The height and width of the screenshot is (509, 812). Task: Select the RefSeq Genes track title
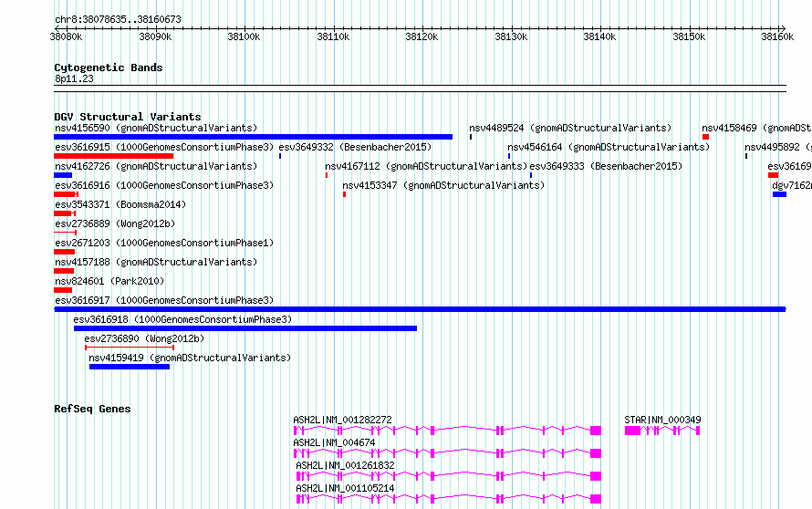pos(92,409)
